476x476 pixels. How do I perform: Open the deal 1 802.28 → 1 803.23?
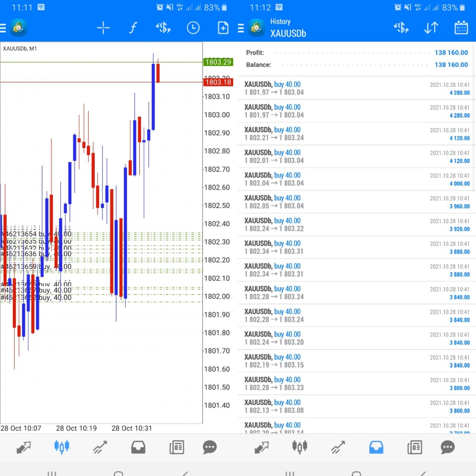[x=357, y=384]
